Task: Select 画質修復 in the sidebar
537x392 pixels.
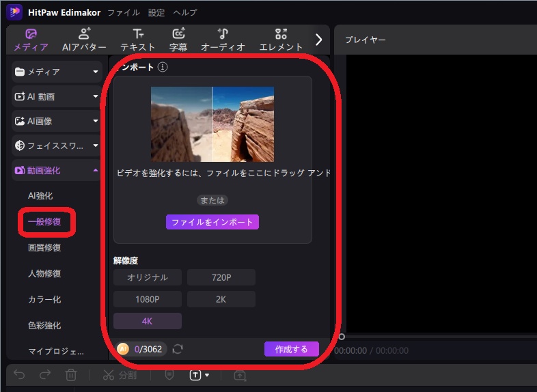Action: [x=44, y=247]
